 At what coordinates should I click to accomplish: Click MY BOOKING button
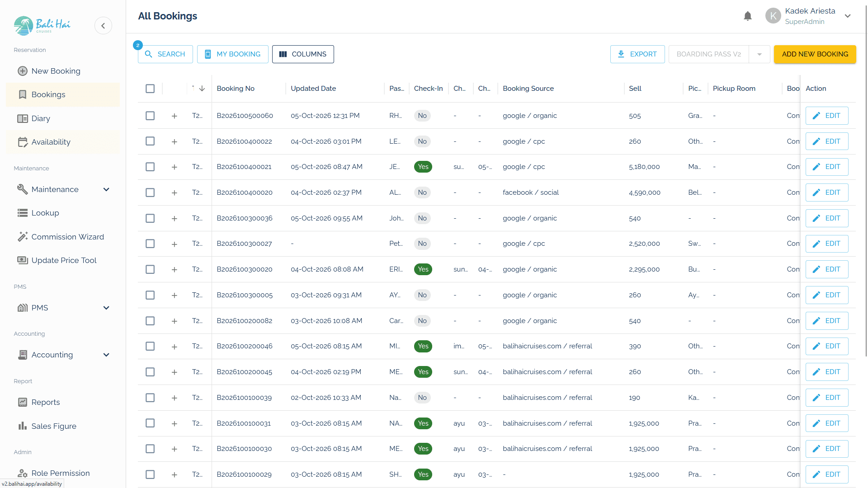pos(233,54)
